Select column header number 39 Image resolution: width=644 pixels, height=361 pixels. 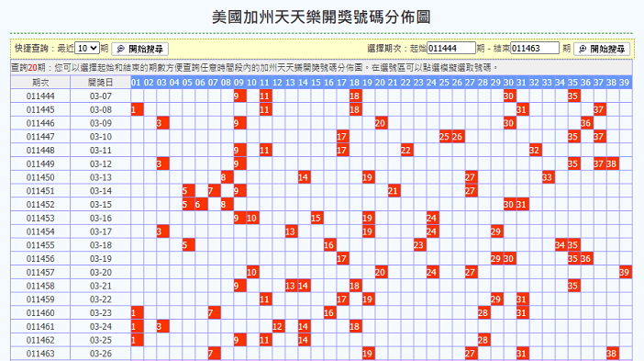coord(625,83)
